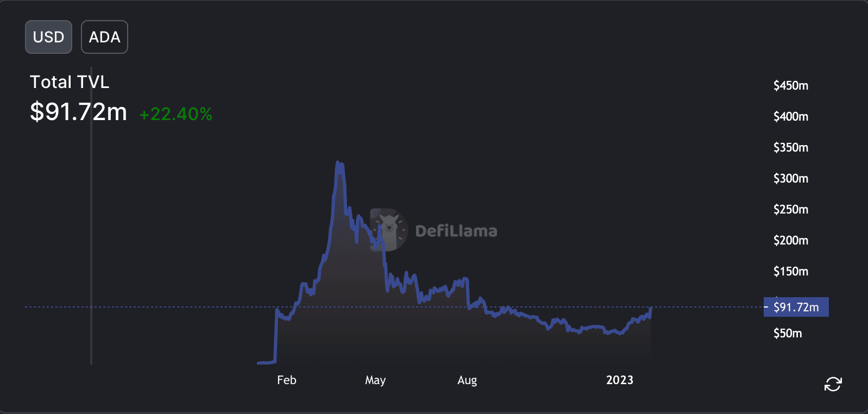
Task: Click the $200m y-axis label
Action: tap(791, 240)
